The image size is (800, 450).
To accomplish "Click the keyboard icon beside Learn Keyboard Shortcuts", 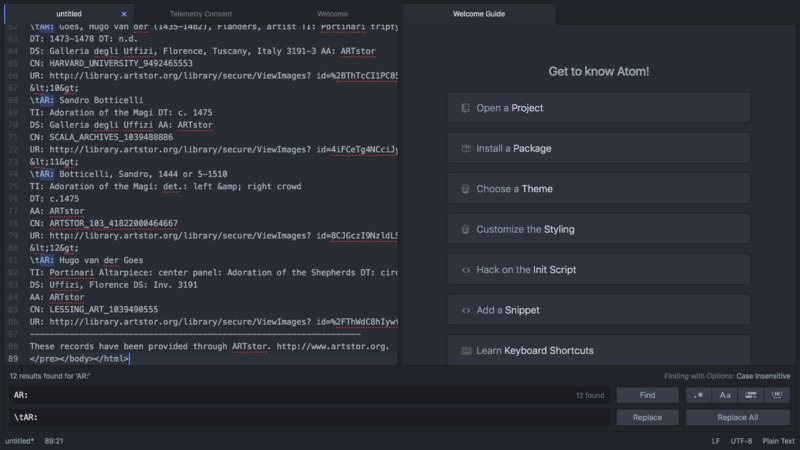I will click(466, 351).
